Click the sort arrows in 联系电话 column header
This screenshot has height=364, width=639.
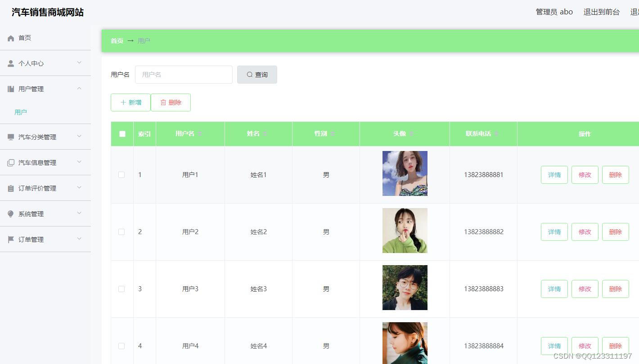[496, 134]
